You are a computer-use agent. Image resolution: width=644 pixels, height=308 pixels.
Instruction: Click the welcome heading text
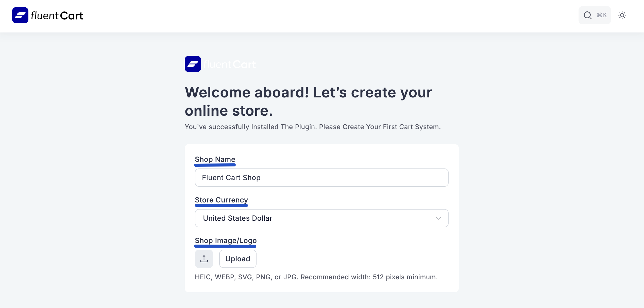point(308,101)
